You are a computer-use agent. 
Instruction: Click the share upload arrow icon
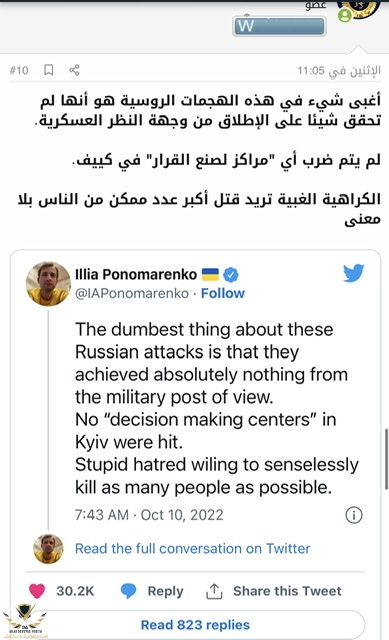pyautogui.click(x=214, y=591)
